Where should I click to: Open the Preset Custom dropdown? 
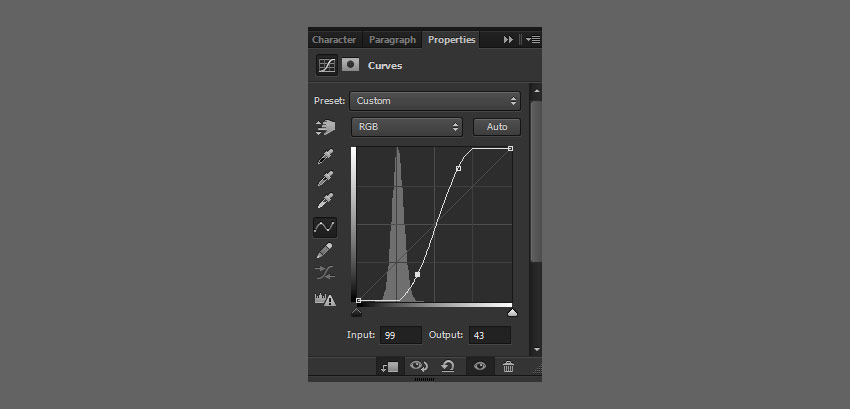point(435,101)
